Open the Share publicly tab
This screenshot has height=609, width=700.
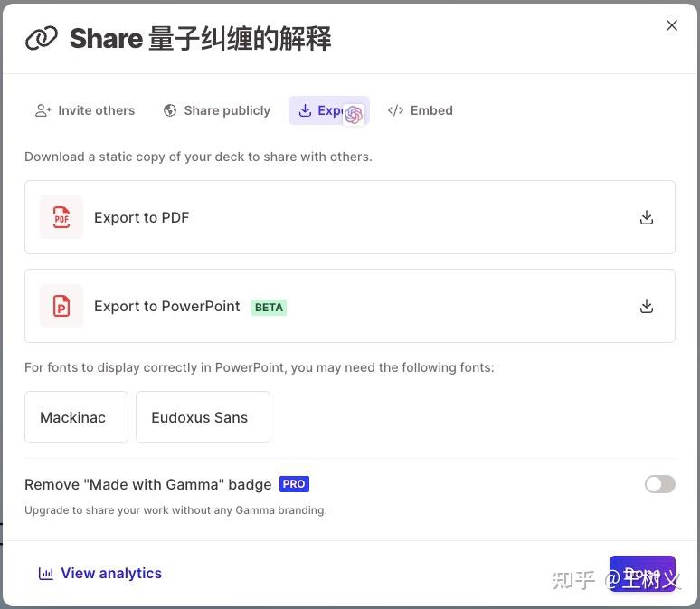coord(217,110)
